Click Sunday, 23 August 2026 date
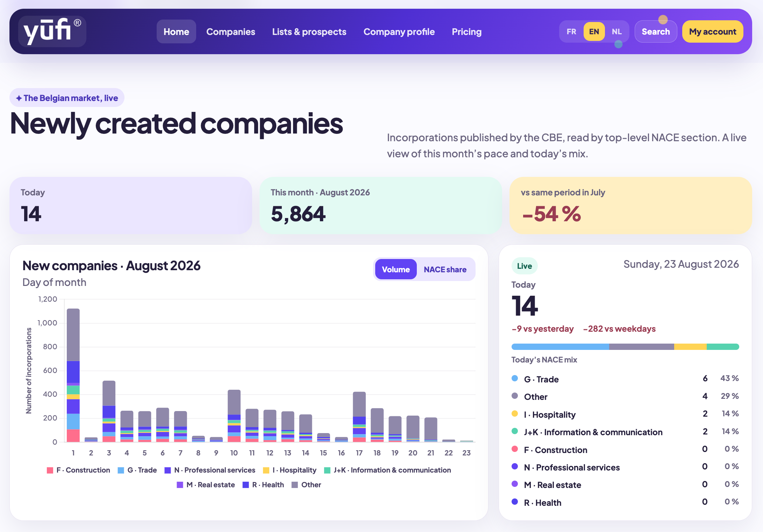 click(681, 264)
